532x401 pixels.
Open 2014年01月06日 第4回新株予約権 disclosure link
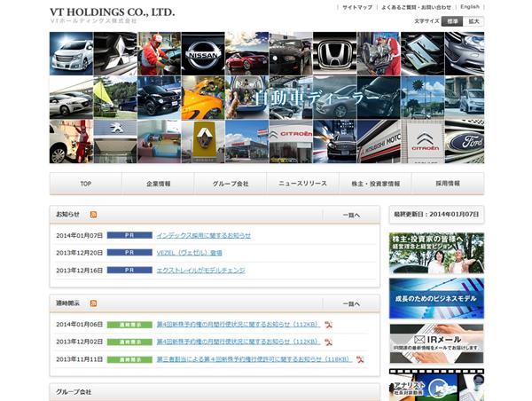239,325
